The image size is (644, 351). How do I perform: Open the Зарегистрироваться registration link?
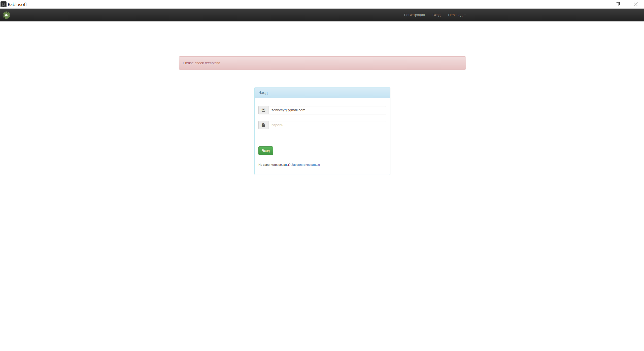pos(305,165)
